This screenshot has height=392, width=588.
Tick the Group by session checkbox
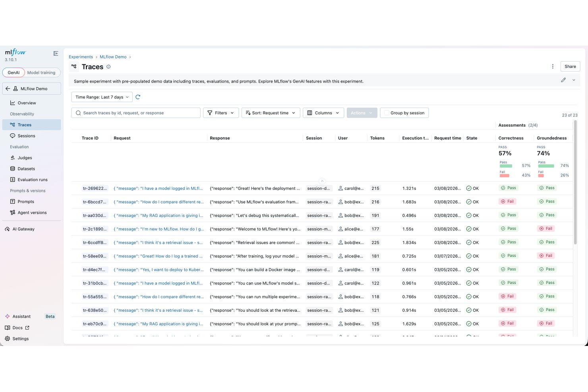coord(387,113)
